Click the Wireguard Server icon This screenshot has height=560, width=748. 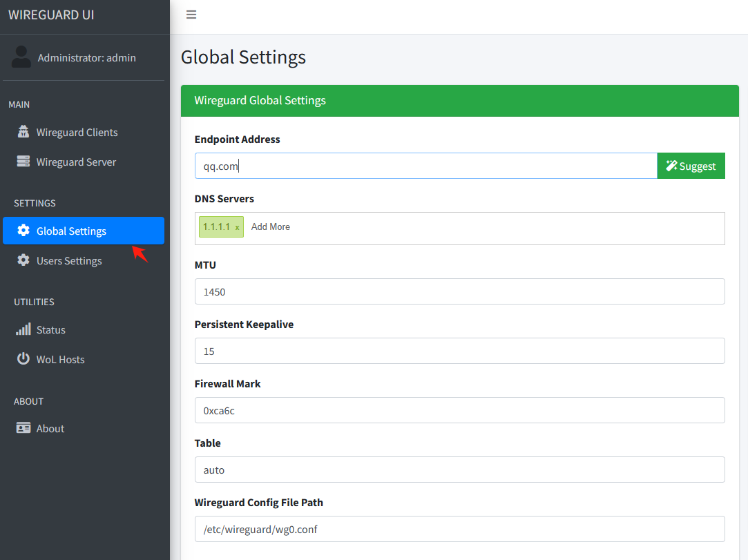(23, 162)
